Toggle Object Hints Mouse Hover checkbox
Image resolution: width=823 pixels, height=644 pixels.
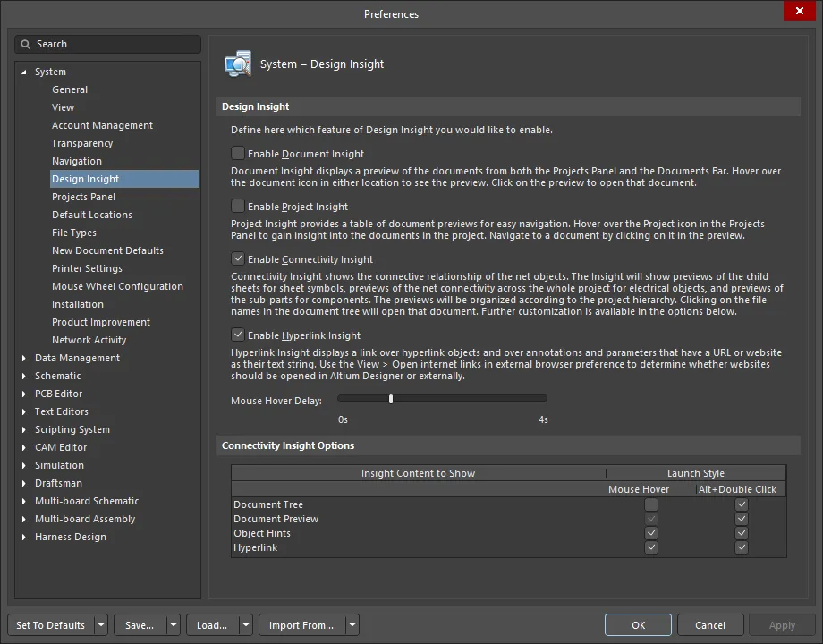coord(651,533)
